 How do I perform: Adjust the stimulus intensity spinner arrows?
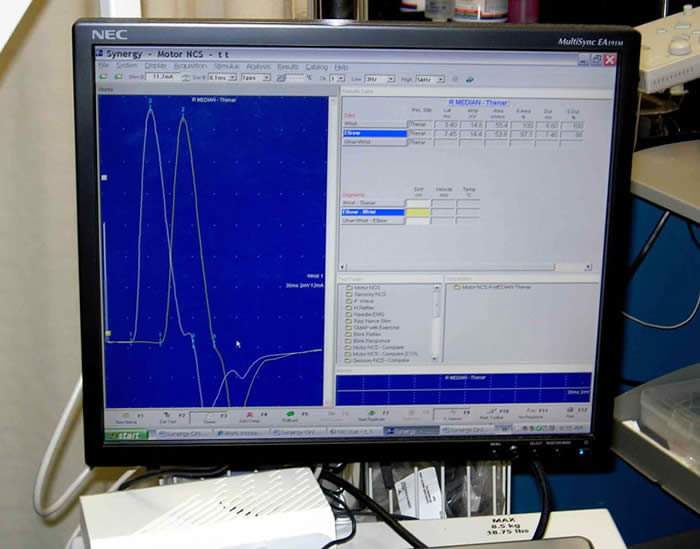[x=186, y=77]
